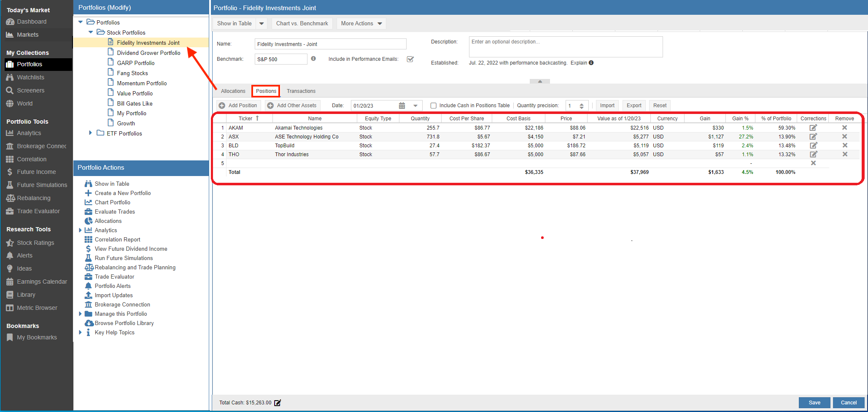The image size is (868, 412).
Task: Collapse the portfolio details panel arrow
Action: (x=540, y=81)
